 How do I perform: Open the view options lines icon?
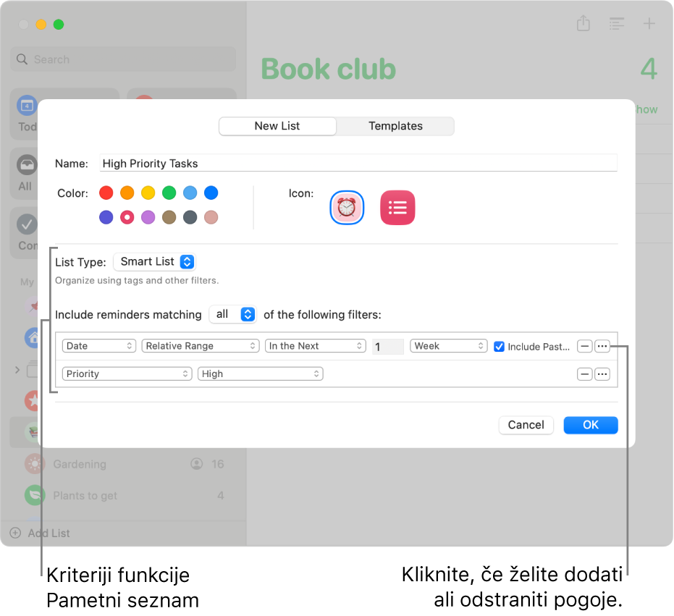(x=616, y=24)
